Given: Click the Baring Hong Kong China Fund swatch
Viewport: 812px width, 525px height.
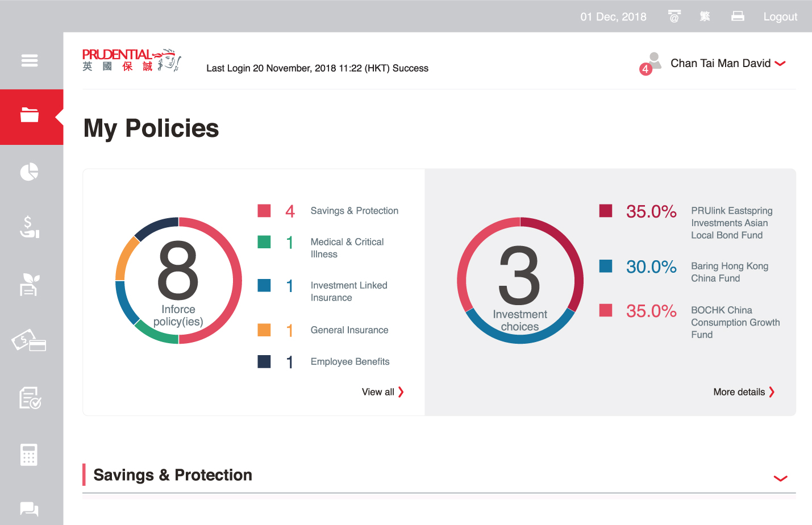Looking at the screenshot, I should 606,266.
